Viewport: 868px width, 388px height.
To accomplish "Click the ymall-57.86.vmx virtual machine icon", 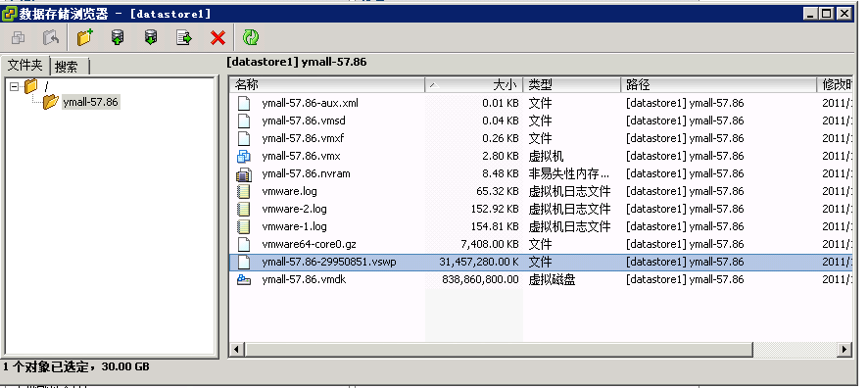I will (x=244, y=156).
